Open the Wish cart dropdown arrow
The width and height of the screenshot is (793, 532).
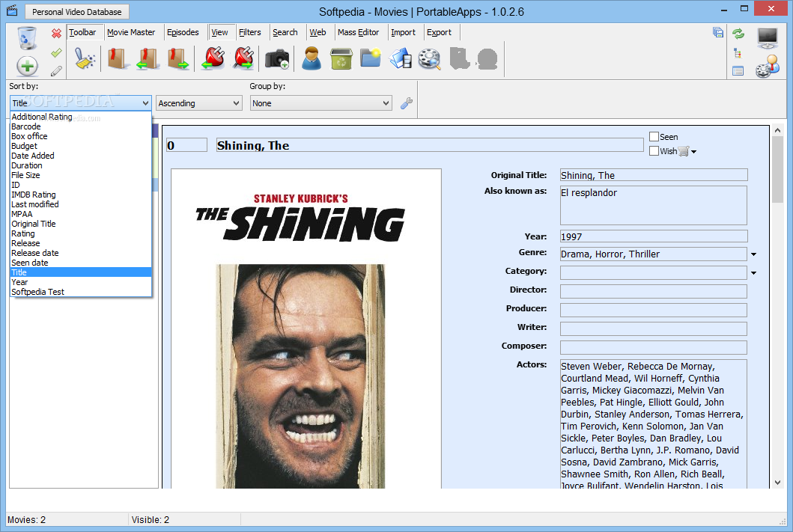694,152
